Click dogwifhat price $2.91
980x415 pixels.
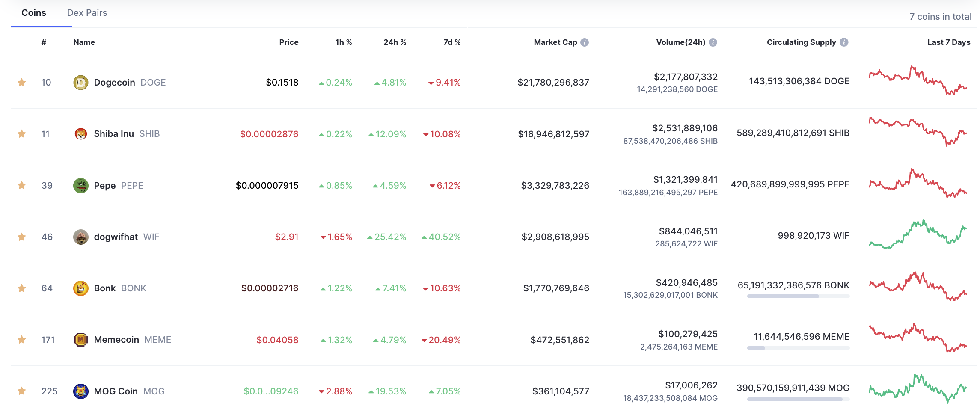(x=287, y=237)
